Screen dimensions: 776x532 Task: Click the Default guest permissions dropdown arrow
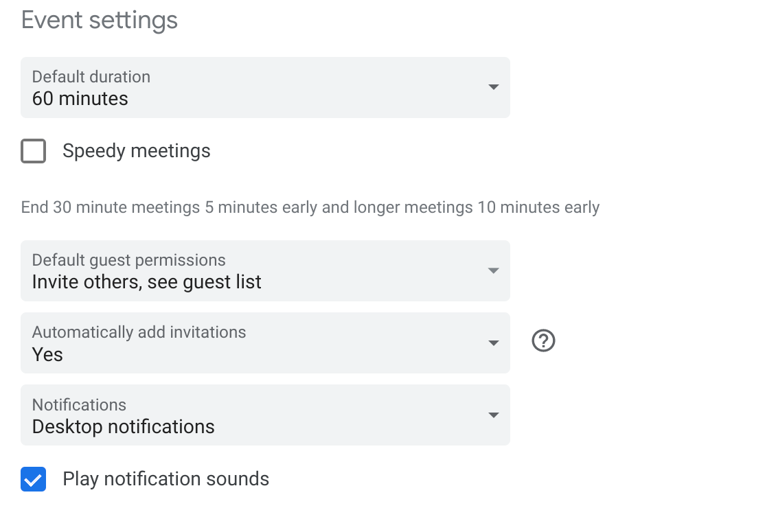(492, 270)
